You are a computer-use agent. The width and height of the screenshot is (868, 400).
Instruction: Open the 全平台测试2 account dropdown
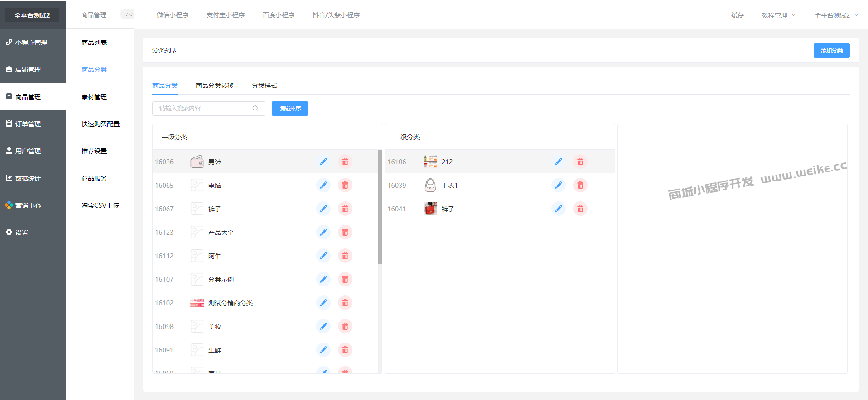point(836,15)
